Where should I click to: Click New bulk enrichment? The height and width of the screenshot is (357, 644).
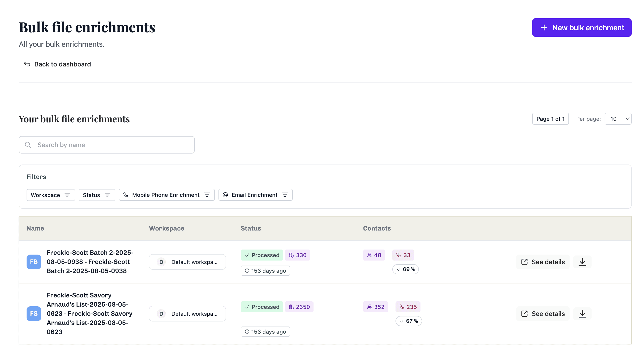pos(582,27)
